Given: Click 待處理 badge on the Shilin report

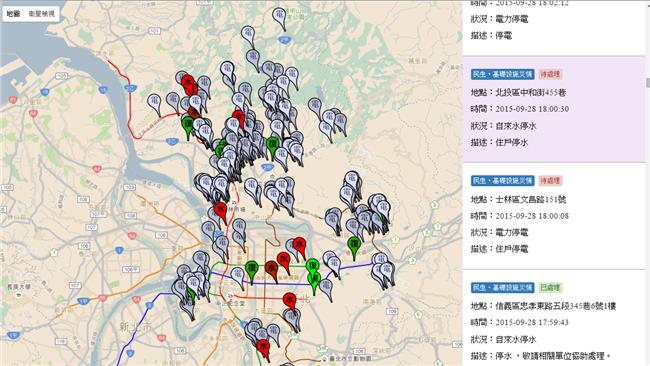Looking at the screenshot, I should [x=550, y=181].
